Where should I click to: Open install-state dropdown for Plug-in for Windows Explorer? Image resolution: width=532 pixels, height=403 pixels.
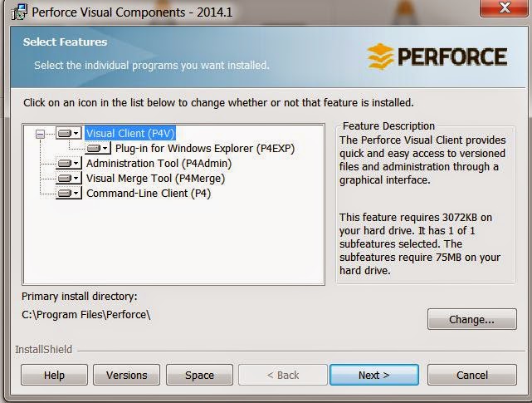point(98,148)
